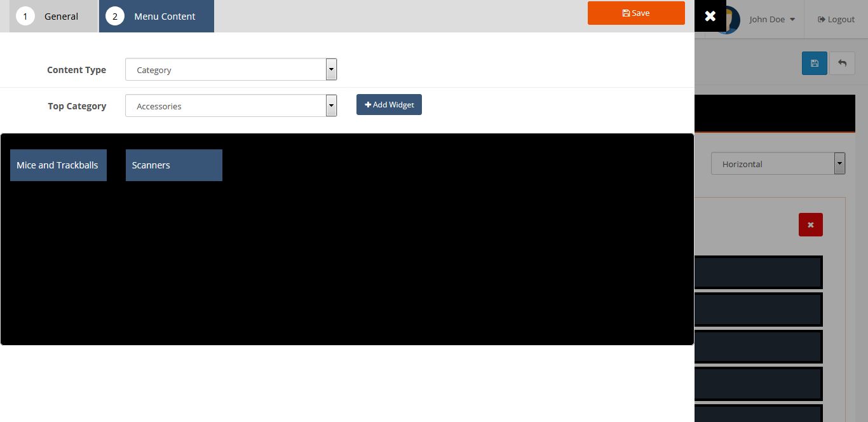
Task: Open the Top Category dropdown
Action: [x=231, y=105]
